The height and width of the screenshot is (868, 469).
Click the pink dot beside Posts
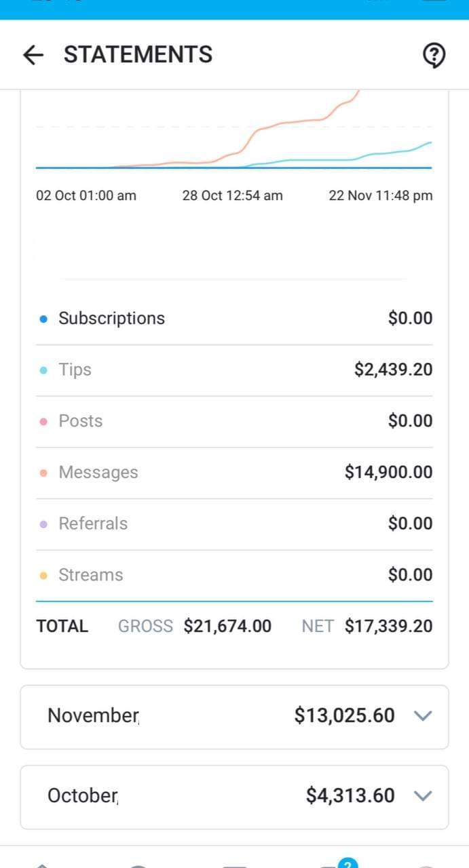[43, 422]
